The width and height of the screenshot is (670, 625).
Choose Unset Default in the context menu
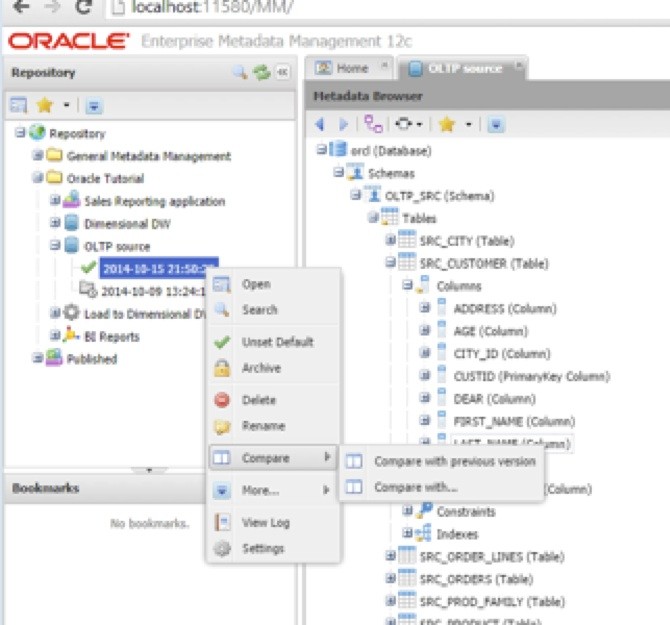point(273,342)
